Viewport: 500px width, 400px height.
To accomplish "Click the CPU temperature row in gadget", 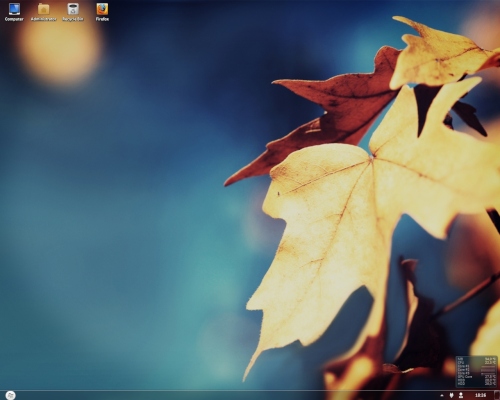I will [477, 362].
